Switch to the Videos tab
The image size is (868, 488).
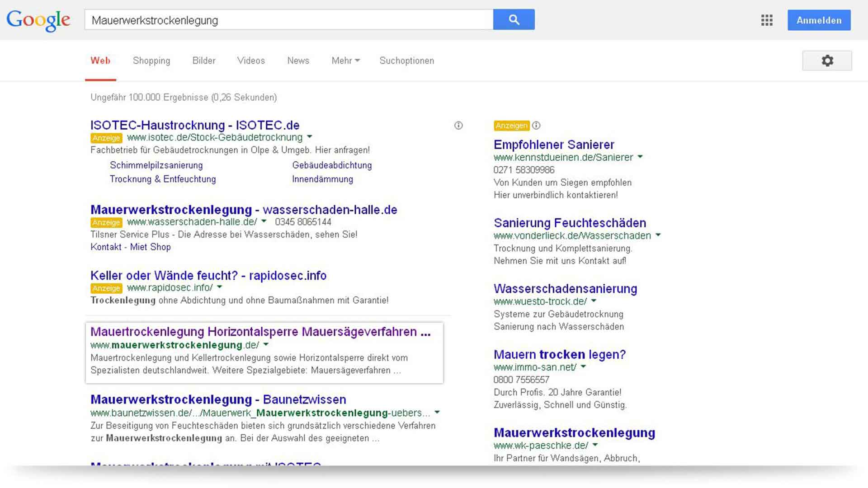pyautogui.click(x=251, y=61)
